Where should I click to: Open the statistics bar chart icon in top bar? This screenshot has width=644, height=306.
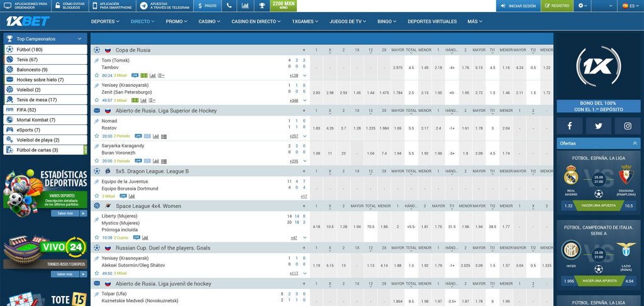(245, 6)
